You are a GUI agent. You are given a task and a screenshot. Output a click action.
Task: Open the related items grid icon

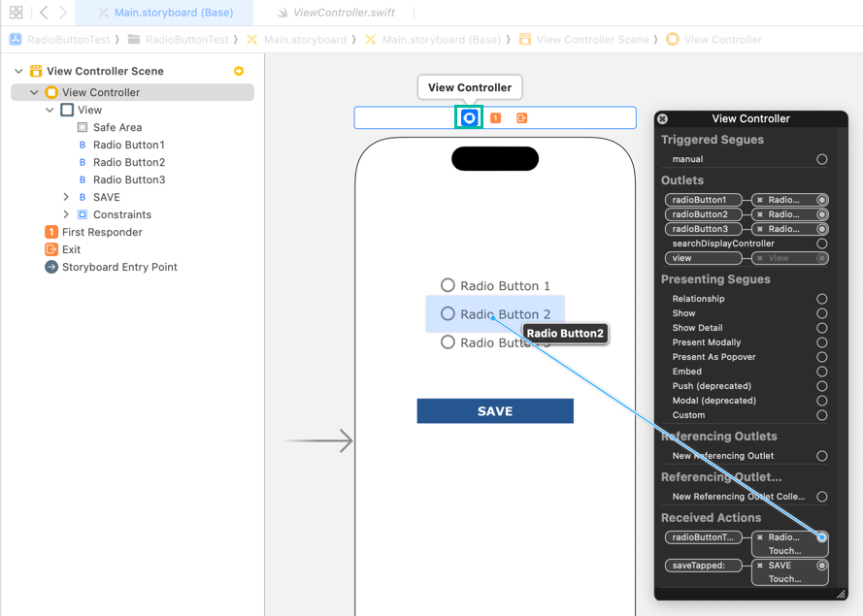click(x=16, y=13)
